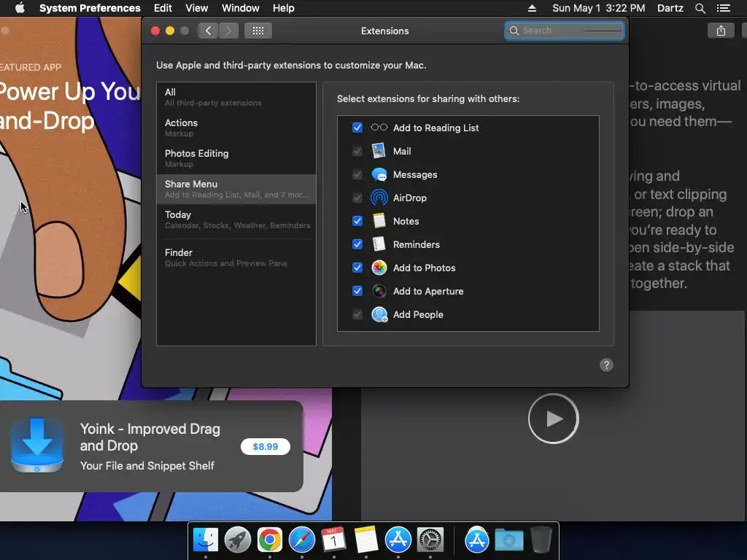Open Google Chrome from the Dock

(x=270, y=540)
